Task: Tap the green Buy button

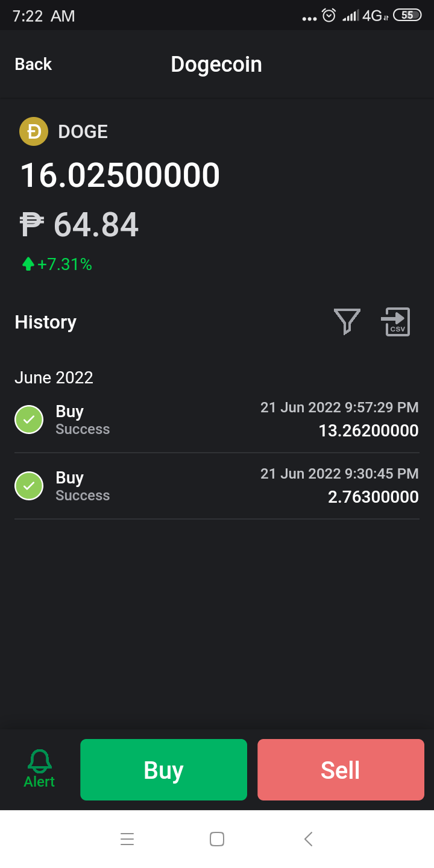Action: [x=163, y=770]
